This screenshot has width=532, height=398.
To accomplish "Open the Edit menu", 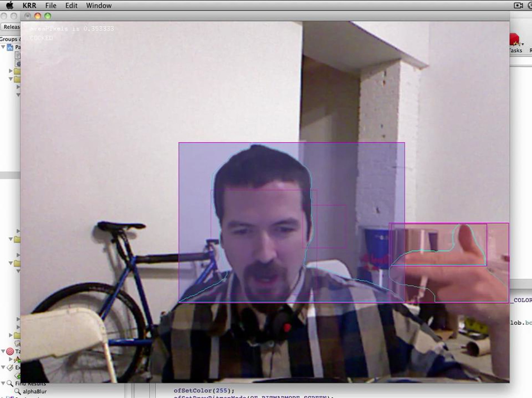I will coord(71,5).
